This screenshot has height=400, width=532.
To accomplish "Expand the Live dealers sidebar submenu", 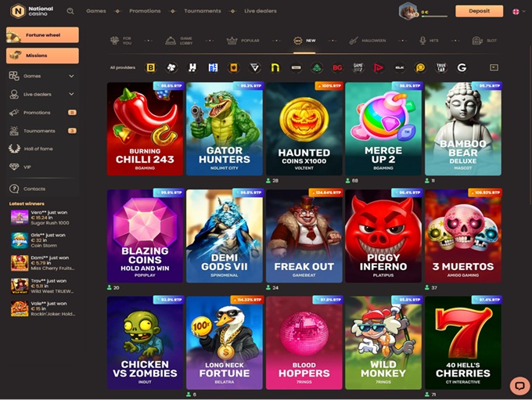I will 71,94.
